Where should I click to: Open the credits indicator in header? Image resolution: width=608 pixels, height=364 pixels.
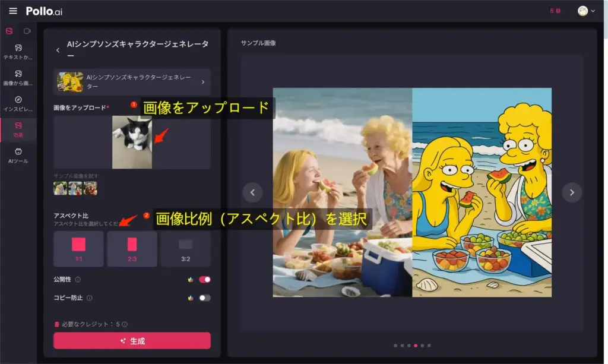pos(555,11)
